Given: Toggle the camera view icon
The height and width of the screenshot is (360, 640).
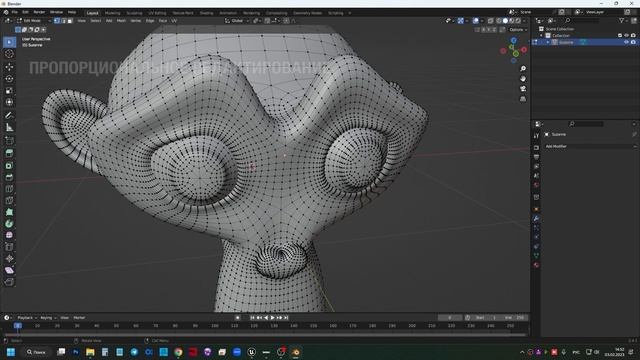Looking at the screenshot, I should [523, 89].
